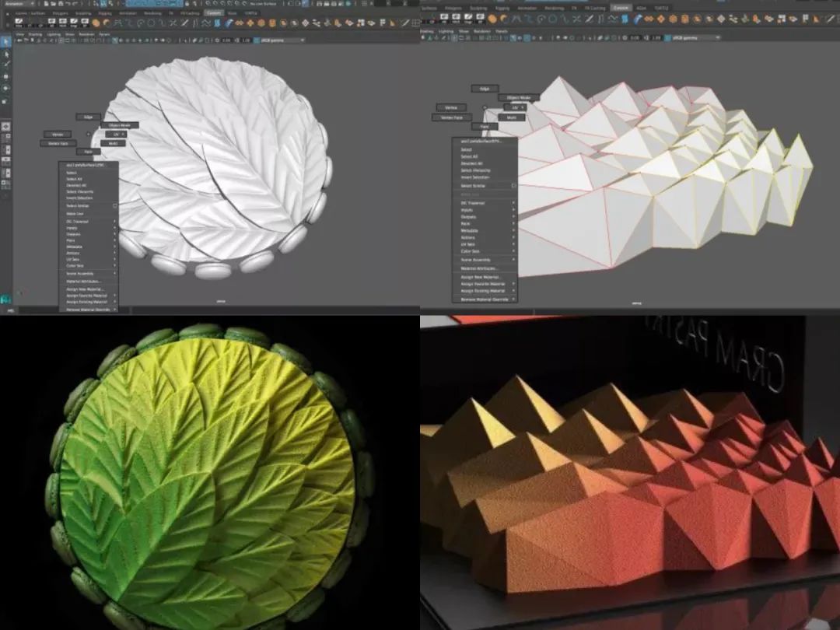Click the Maya logo at bottom-left of left window
The image size is (840, 630).
click(5, 299)
